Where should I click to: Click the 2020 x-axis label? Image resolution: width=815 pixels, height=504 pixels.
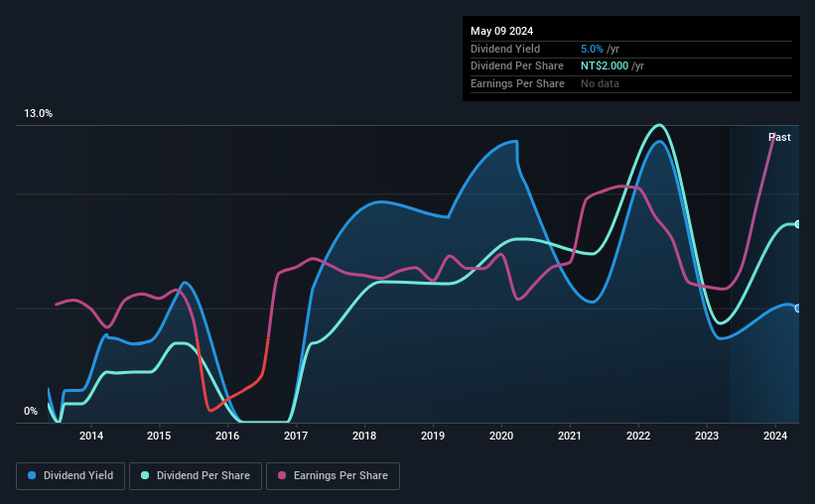coord(501,436)
